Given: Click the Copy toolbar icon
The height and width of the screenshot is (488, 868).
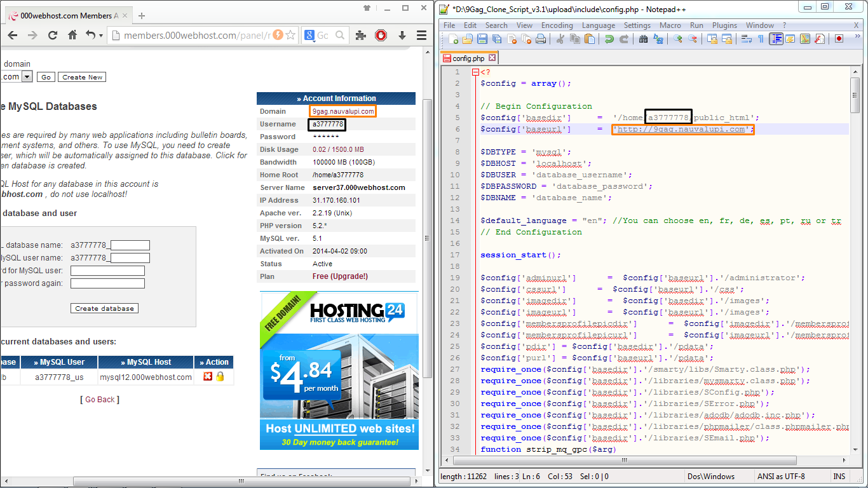Looking at the screenshot, I should pyautogui.click(x=575, y=39).
